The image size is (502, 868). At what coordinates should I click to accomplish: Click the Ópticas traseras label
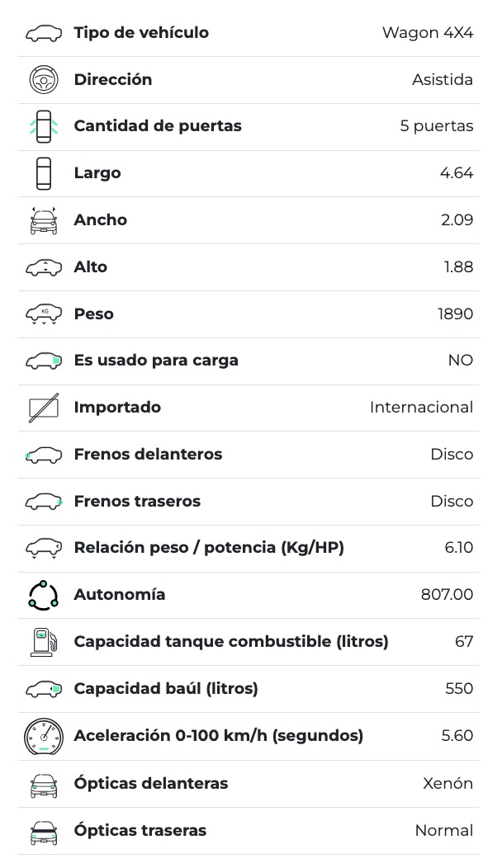140,831
